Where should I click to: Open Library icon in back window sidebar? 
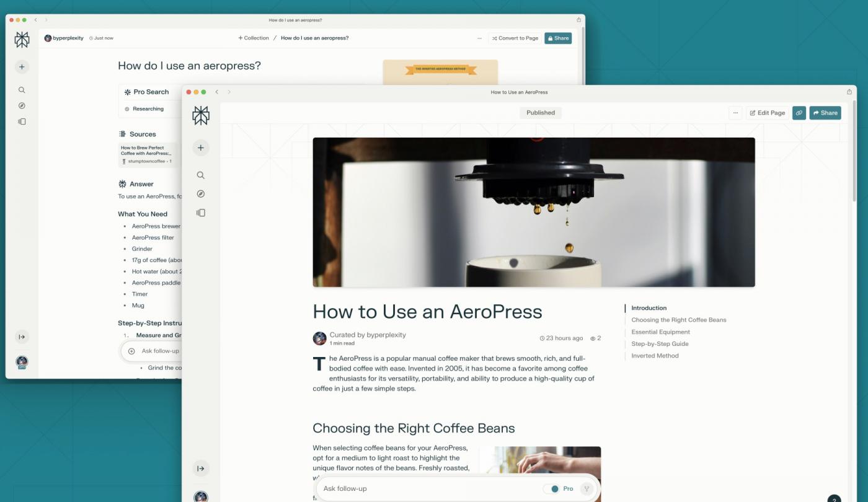coord(22,121)
